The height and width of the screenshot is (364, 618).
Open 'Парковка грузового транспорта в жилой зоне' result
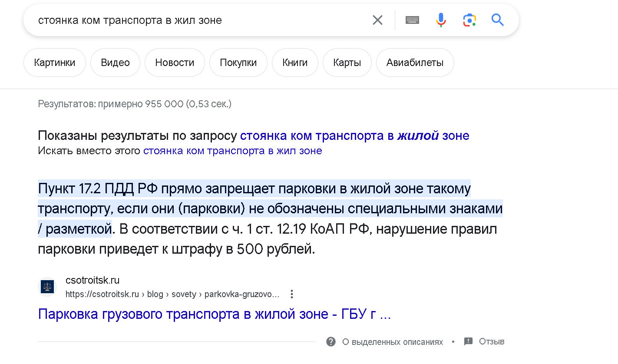point(215,314)
